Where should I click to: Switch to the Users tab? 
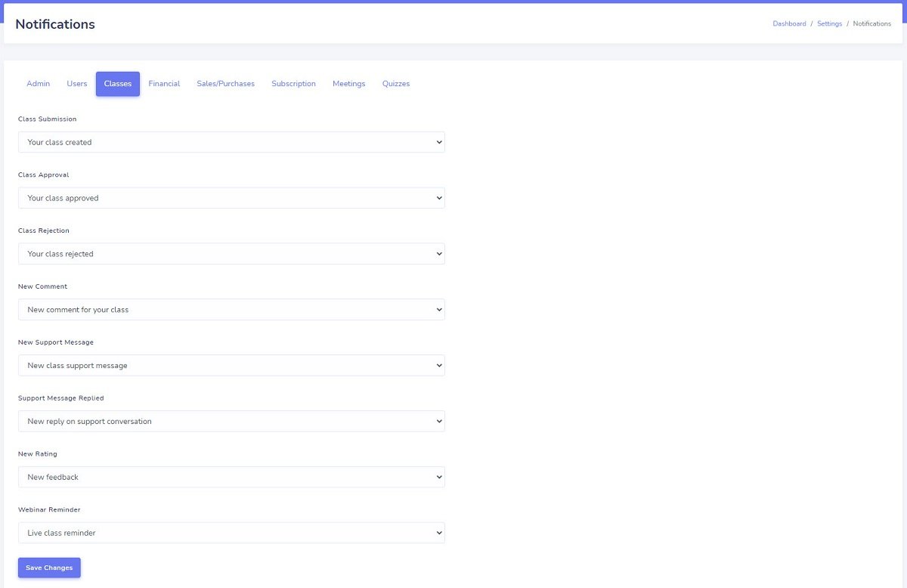pyautogui.click(x=77, y=84)
